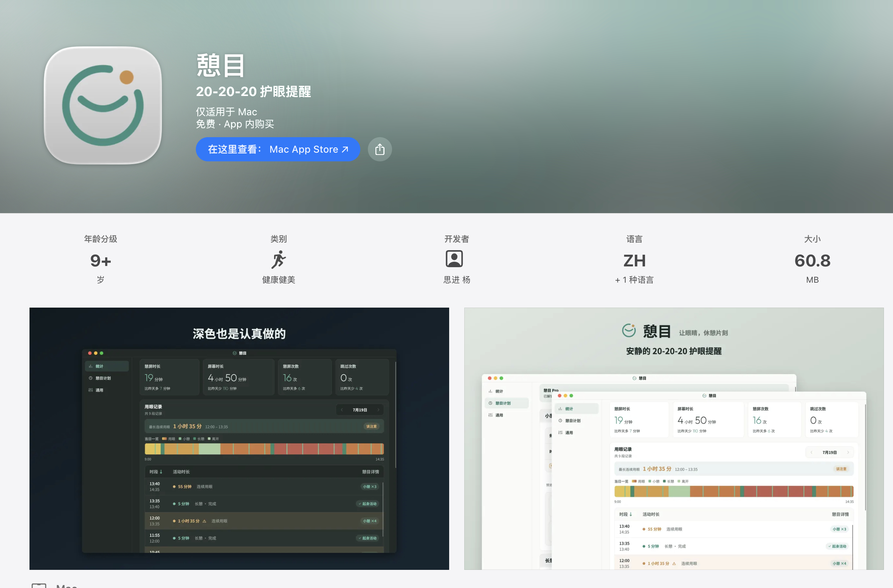893x588 pixels.
Task: Click the ZH language badge
Action: (634, 261)
